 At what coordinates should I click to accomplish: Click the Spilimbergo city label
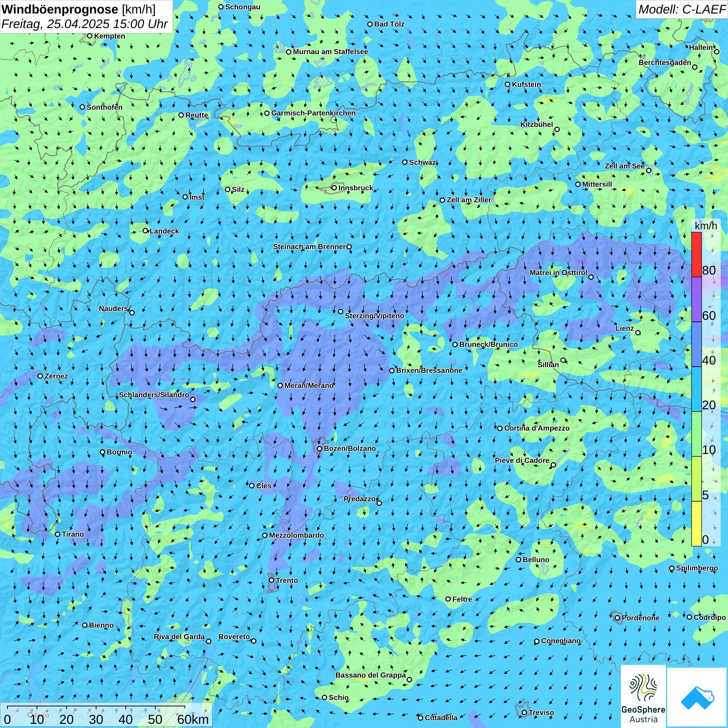(697, 568)
